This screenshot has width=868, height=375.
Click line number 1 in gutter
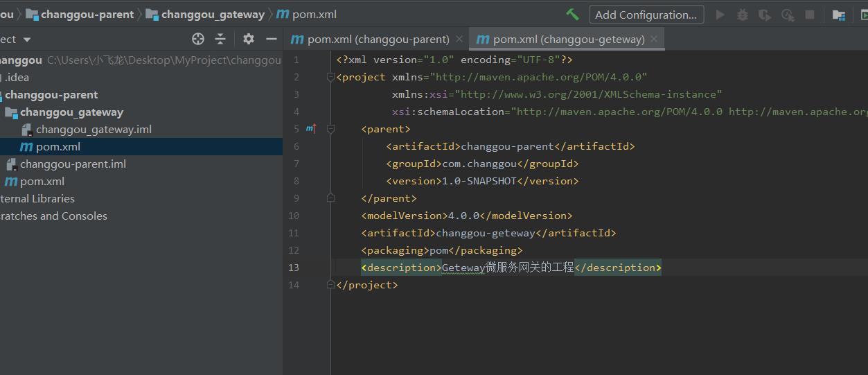coord(296,60)
